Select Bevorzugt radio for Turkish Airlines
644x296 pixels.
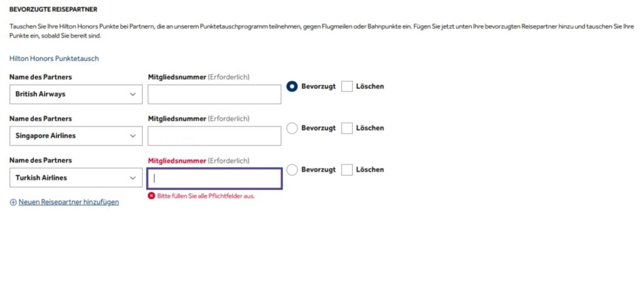pos(292,169)
